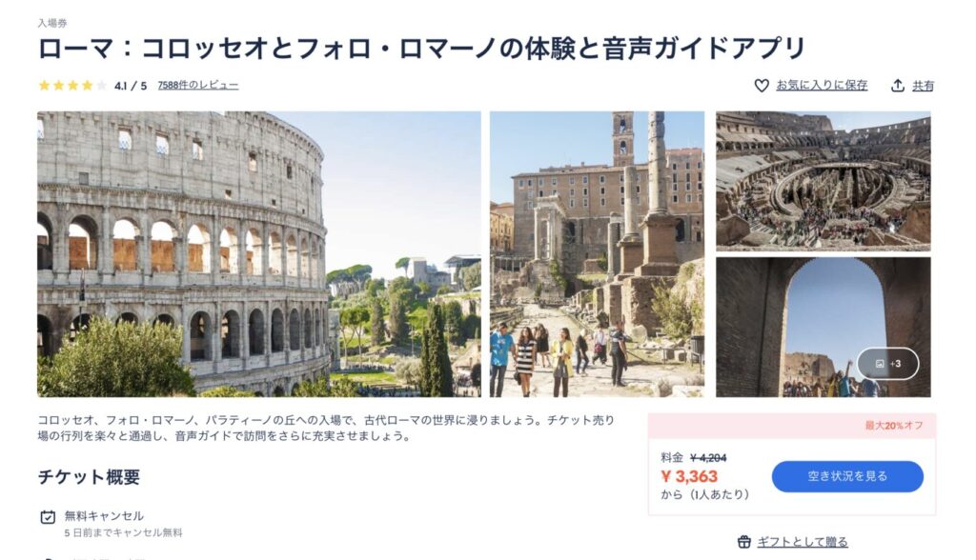976x560 pixels.
Task: Click the 入場券 category label
Action: tap(52, 23)
